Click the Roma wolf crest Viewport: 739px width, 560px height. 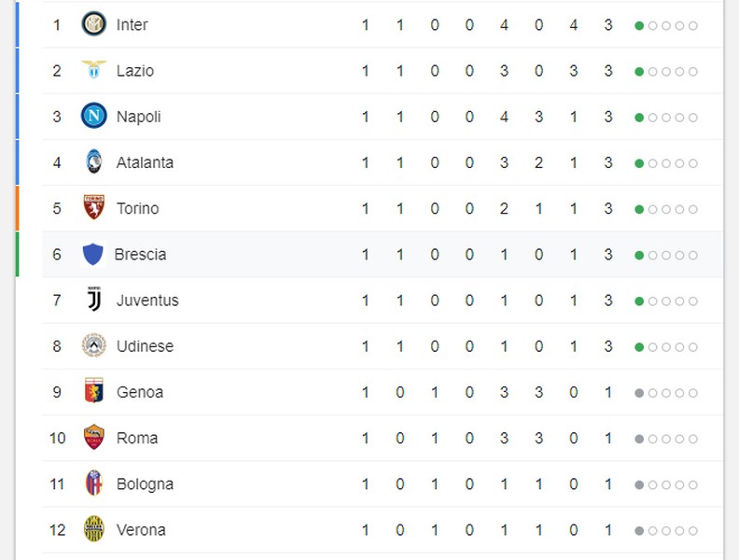tap(94, 437)
